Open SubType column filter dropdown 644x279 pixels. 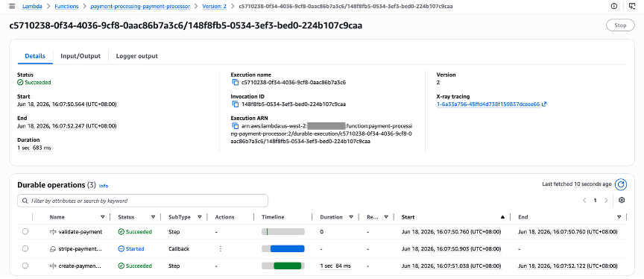[200, 217]
